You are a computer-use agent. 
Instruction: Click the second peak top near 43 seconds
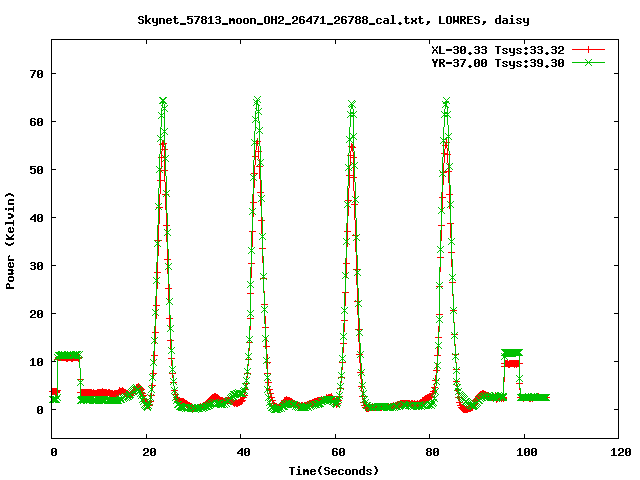pos(257,100)
